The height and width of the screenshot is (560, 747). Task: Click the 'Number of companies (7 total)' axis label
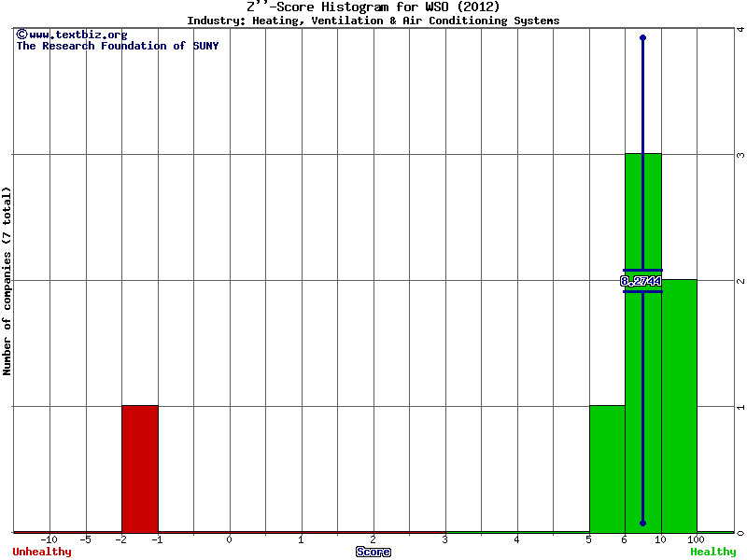(7, 281)
